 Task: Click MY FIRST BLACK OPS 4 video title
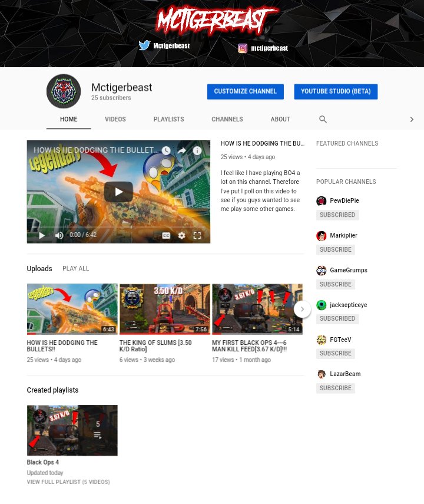(250, 346)
